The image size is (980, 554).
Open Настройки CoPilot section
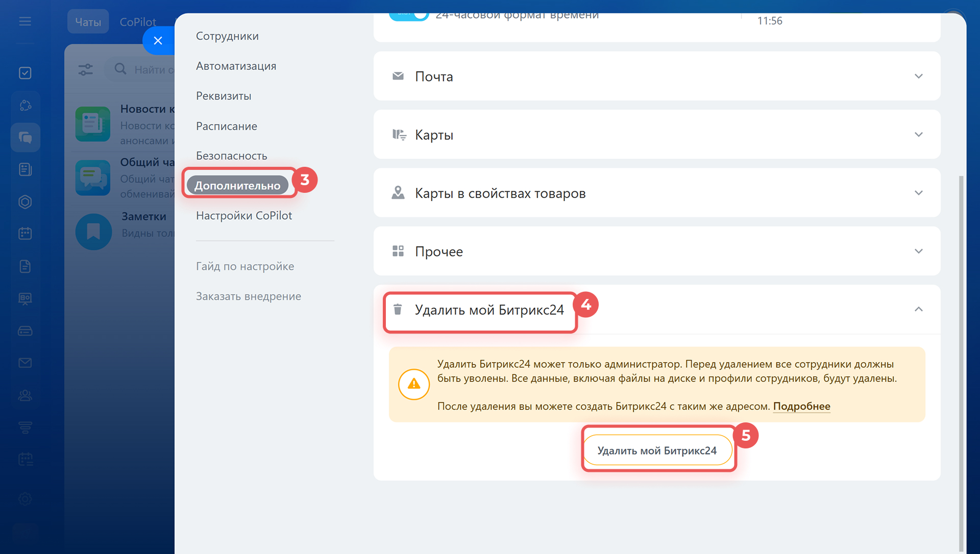244,215
